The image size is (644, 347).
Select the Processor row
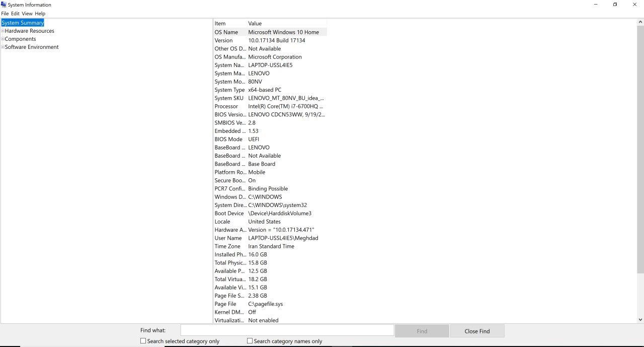(270, 106)
